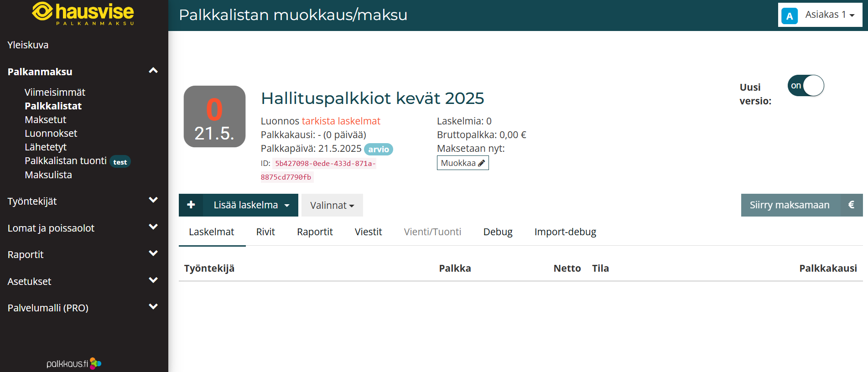Collapse the Palkanmaksu menu section

click(x=153, y=71)
